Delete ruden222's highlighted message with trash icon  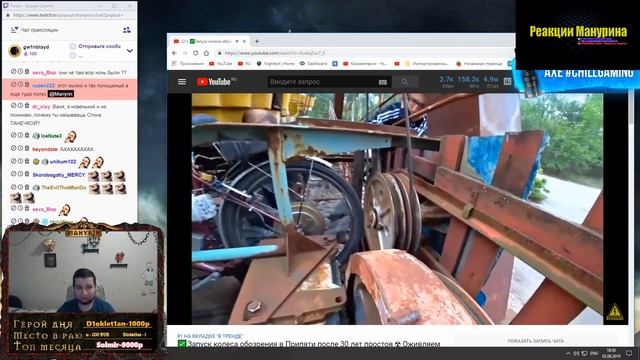[x=27, y=84]
